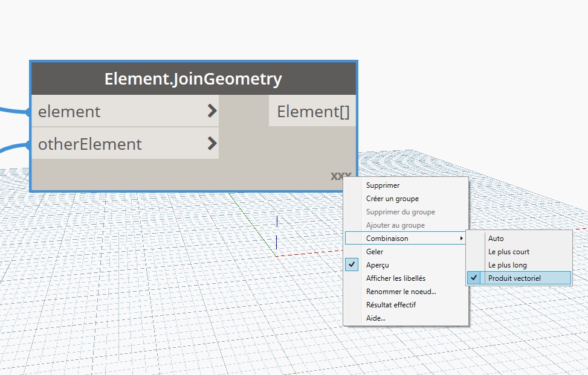Enable Afficher les libellés
Viewport: 588px width, 375px height.
click(396, 278)
